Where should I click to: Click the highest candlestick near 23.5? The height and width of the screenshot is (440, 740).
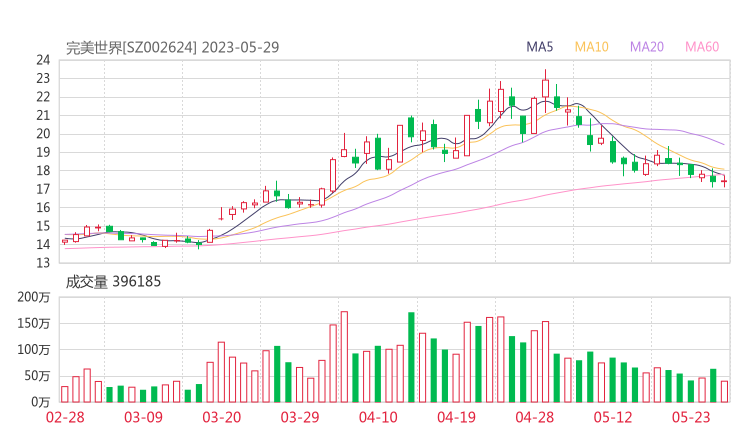coord(546,91)
